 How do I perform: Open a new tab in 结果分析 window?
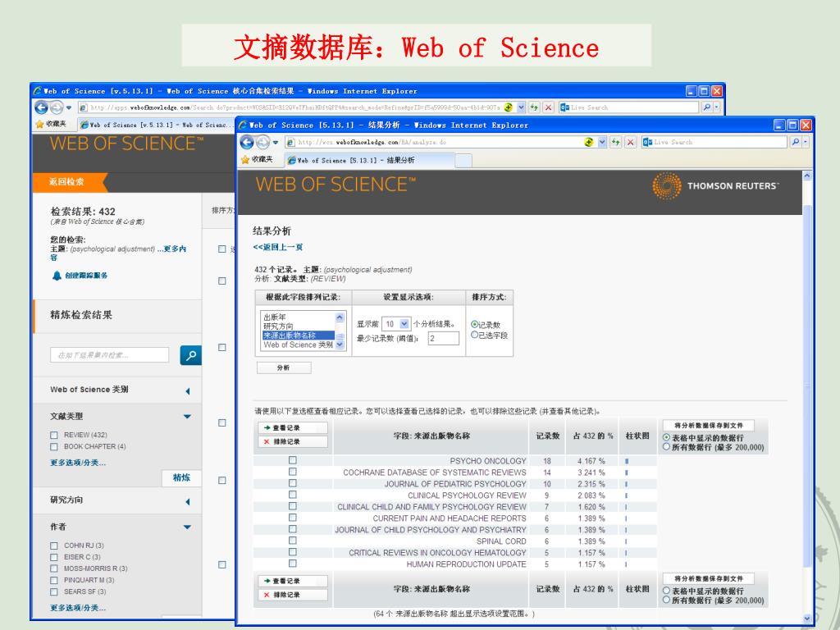pos(464,161)
